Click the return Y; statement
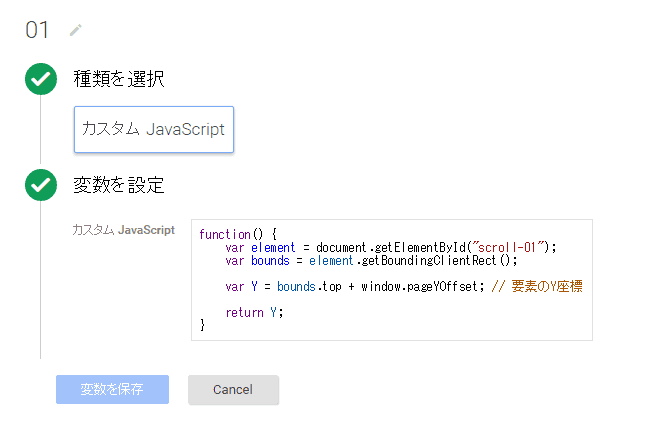The height and width of the screenshot is (425, 654). pyautogui.click(x=254, y=312)
